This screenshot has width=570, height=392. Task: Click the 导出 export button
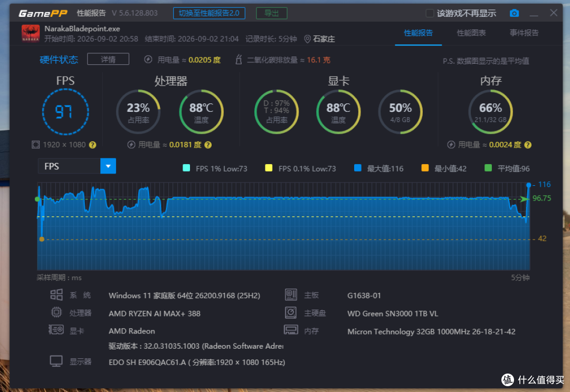point(272,13)
